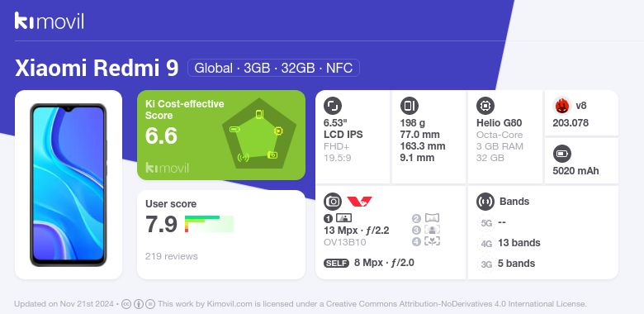Viewport: 644px width, 314px height.
Task: Click the red DxOMark-style camera logo
Action: click(359, 202)
